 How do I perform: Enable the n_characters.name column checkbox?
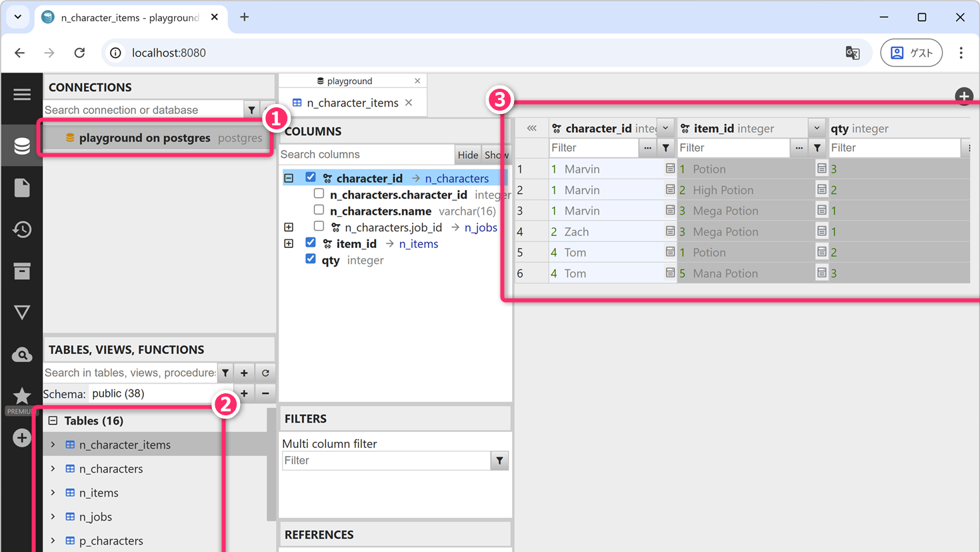coord(319,210)
